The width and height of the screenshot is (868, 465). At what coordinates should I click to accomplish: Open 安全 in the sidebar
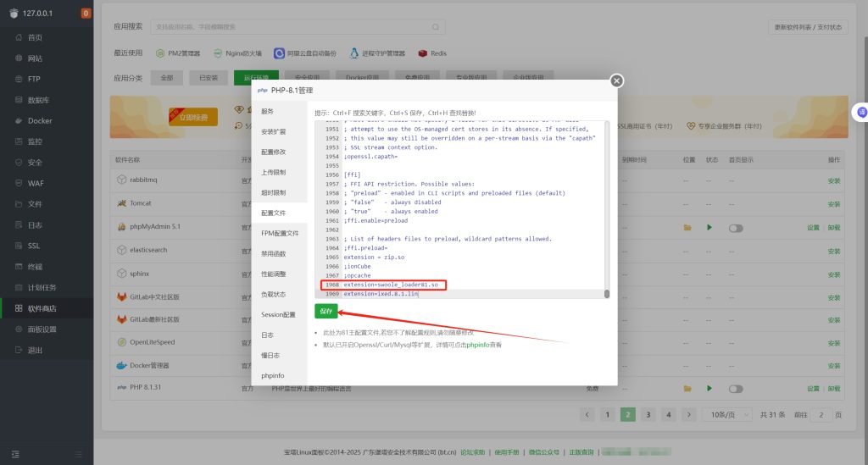(35, 163)
